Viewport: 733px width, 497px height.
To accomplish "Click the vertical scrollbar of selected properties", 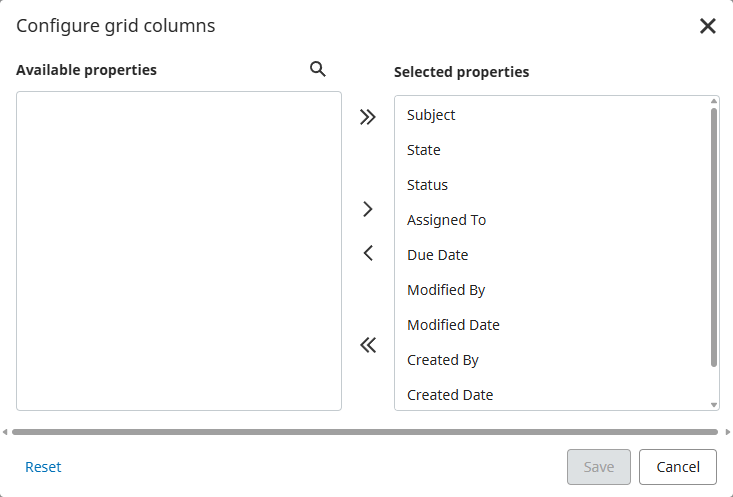I will click(x=714, y=237).
